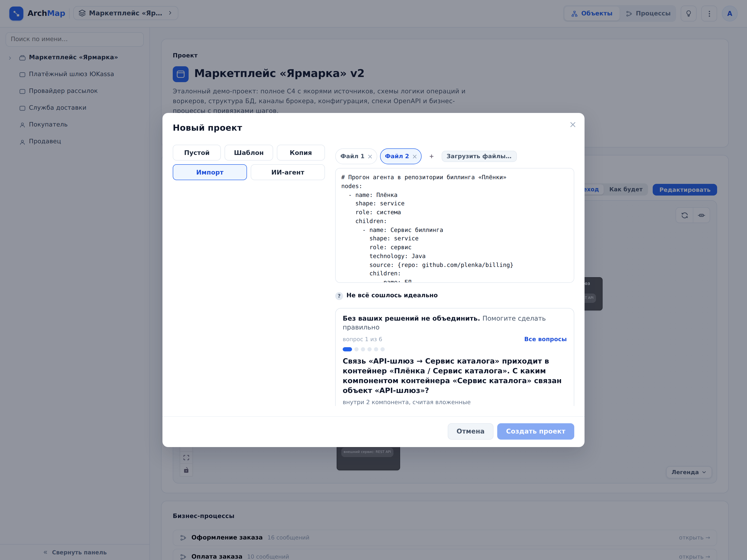The image size is (747, 560).
Task: Select the ИИ-агент project type
Action: pos(288,172)
